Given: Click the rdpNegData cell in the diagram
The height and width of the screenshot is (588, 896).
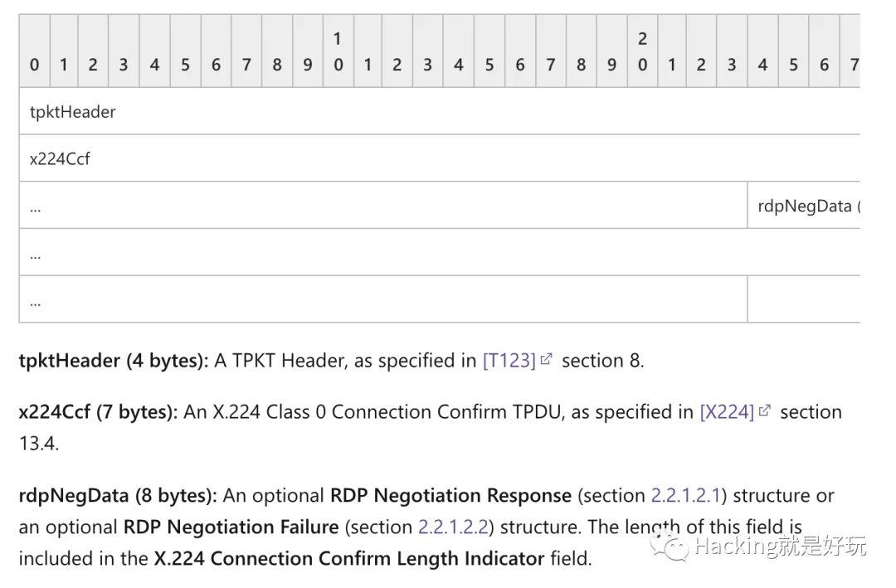Looking at the screenshot, I should [x=804, y=206].
